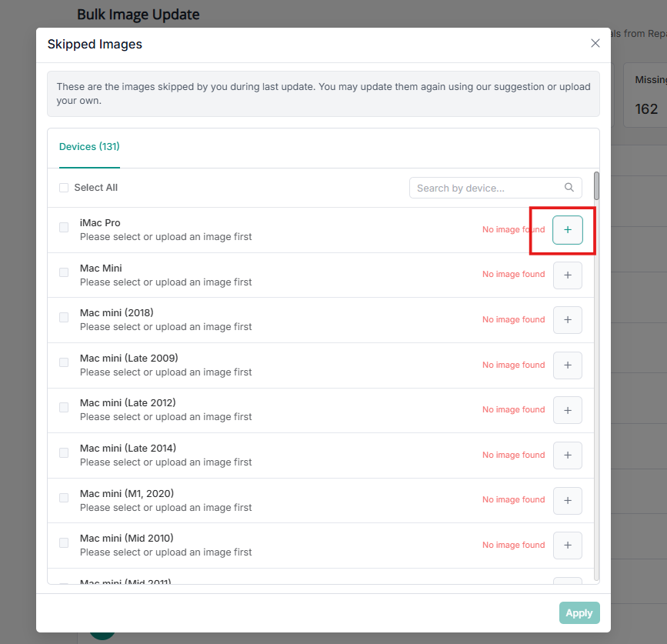
Task: Check the iMac Pro checkbox
Action: (64, 229)
